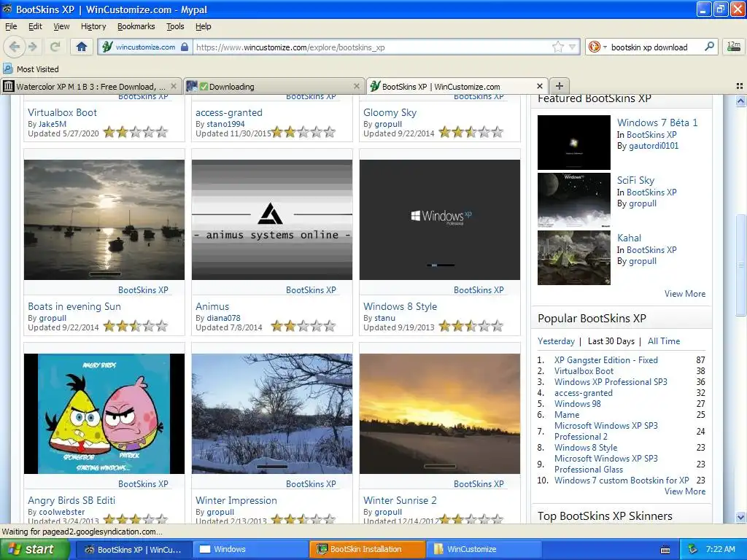
Task: Close the Watercolor XP tab
Action: tap(174, 86)
